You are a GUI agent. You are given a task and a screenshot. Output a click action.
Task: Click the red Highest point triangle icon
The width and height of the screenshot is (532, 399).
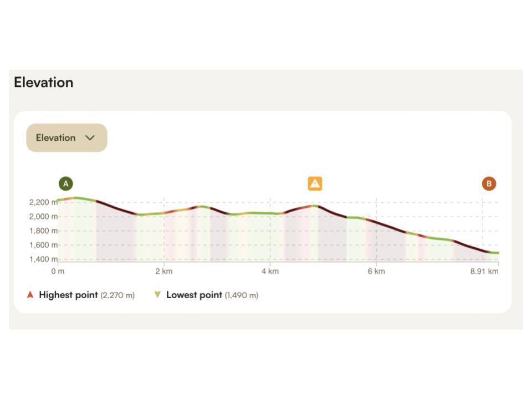pos(30,295)
